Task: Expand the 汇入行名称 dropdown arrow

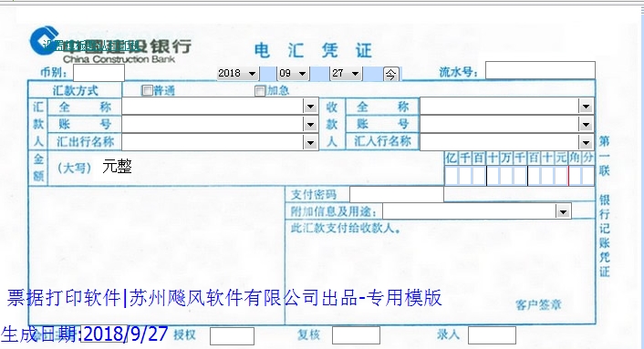Action: 586,142
